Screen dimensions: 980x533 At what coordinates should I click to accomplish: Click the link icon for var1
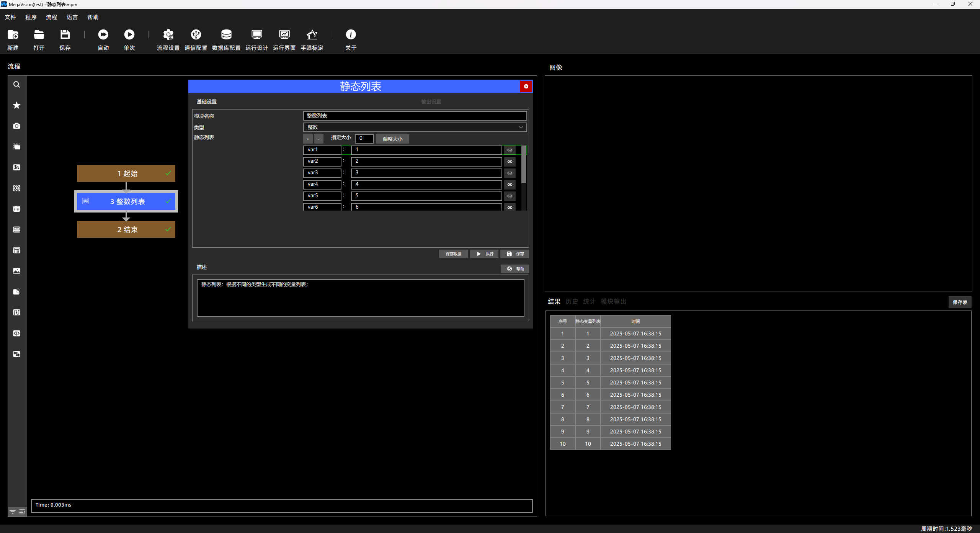point(510,150)
